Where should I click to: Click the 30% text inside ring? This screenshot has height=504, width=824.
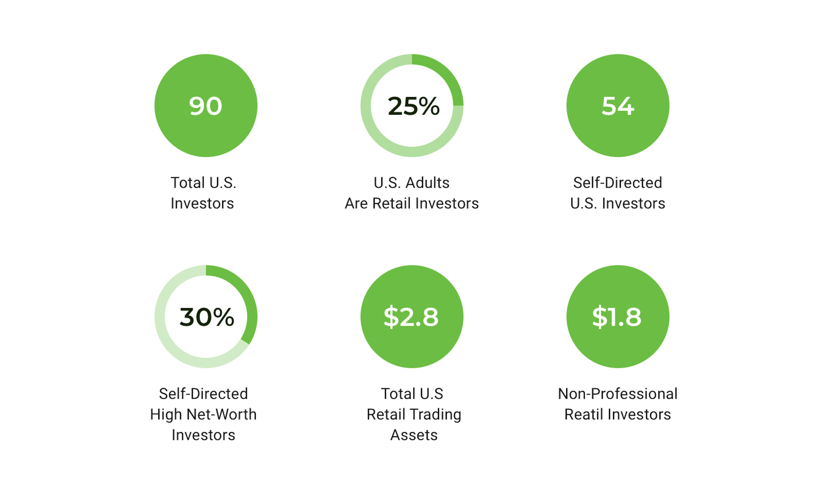pyautogui.click(x=207, y=317)
